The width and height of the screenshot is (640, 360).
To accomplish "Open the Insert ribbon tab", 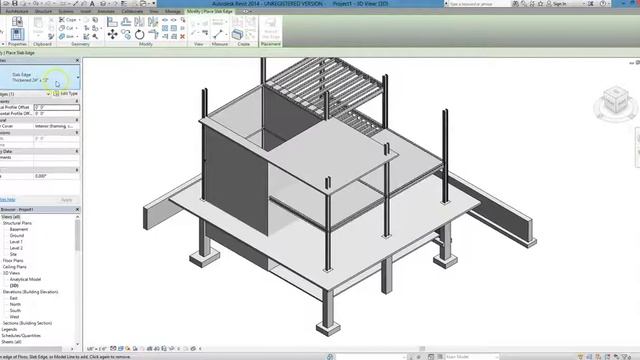I will [85, 11].
